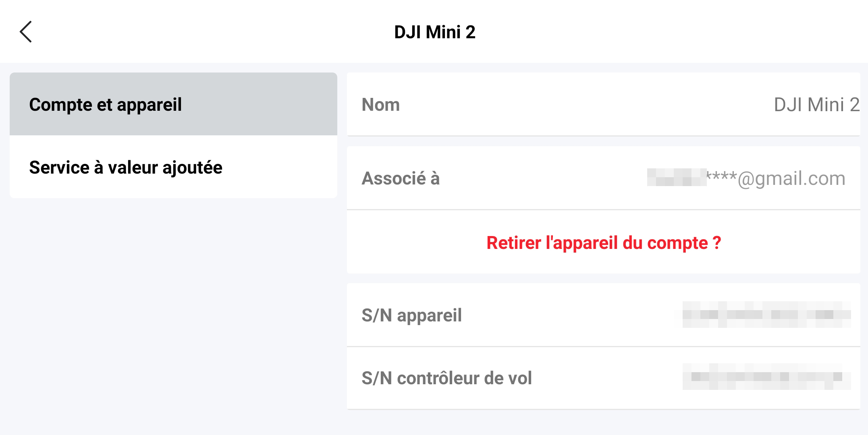868x435 pixels.
Task: Click the blurred part of the email
Action: pyautogui.click(x=677, y=177)
